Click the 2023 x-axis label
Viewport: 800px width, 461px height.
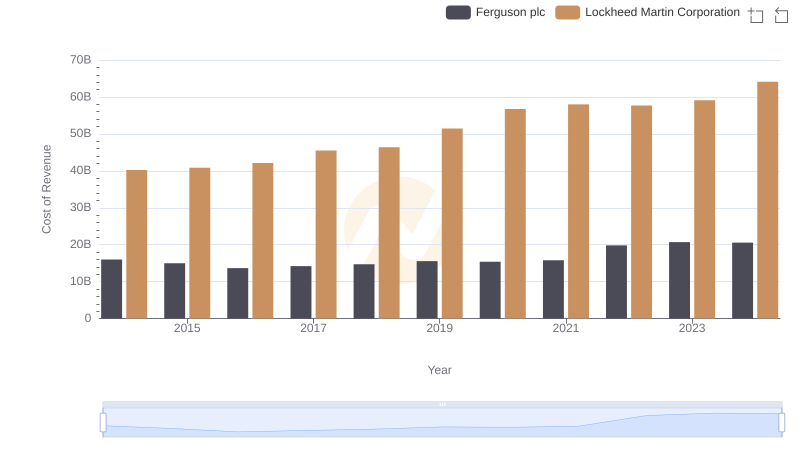click(x=692, y=328)
